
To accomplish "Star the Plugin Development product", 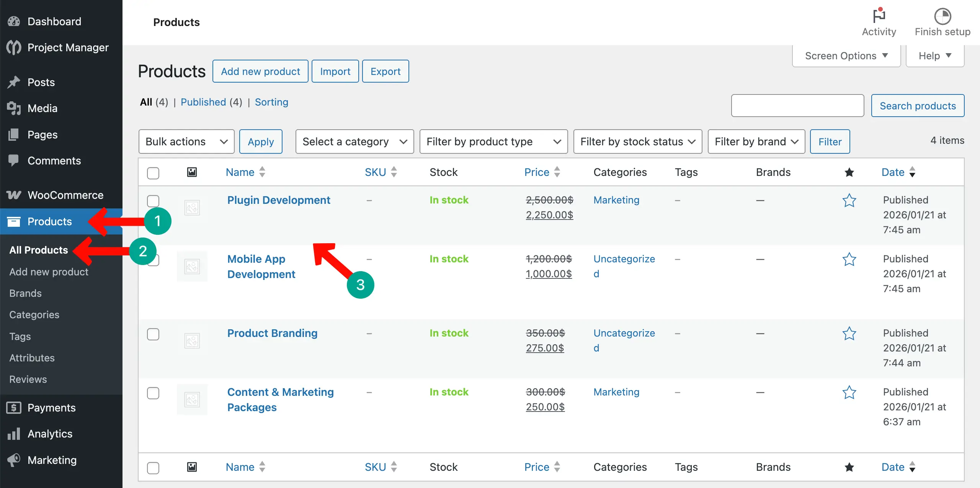I will [x=849, y=200].
